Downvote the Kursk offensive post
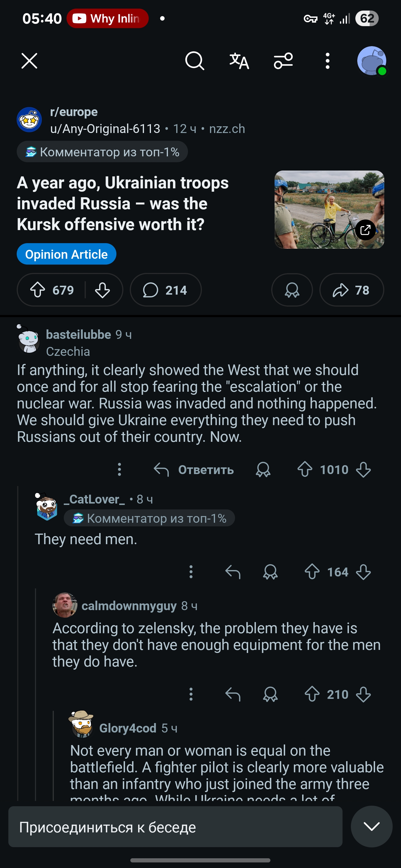The width and height of the screenshot is (401, 868). pos(102,290)
